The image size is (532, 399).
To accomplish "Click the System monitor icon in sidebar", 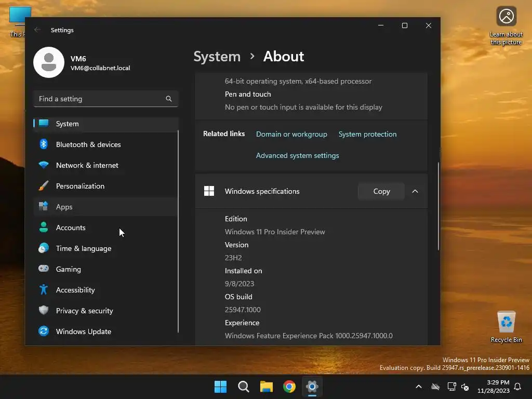I will tap(44, 123).
